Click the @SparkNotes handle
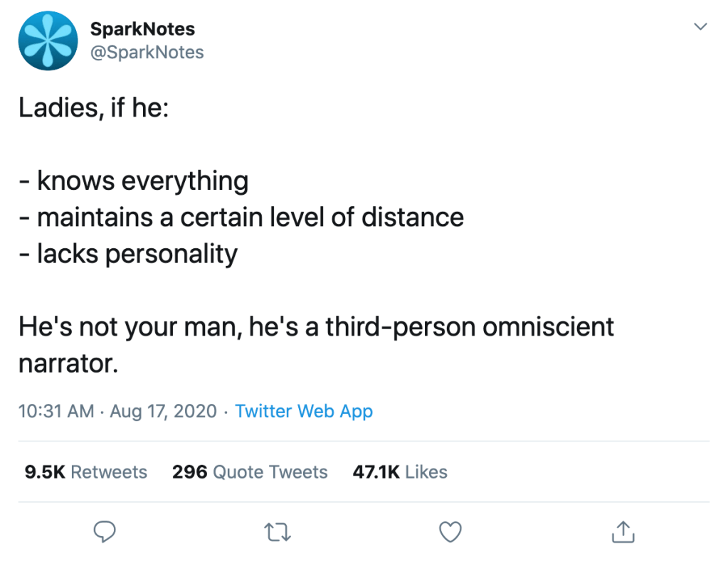Image resolution: width=728 pixels, height=561 pixels. pyautogui.click(x=147, y=52)
